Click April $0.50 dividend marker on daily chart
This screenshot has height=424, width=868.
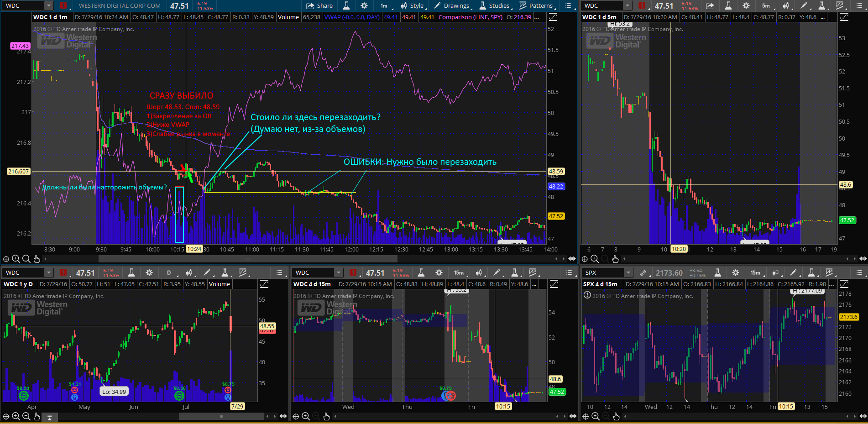click(x=23, y=396)
